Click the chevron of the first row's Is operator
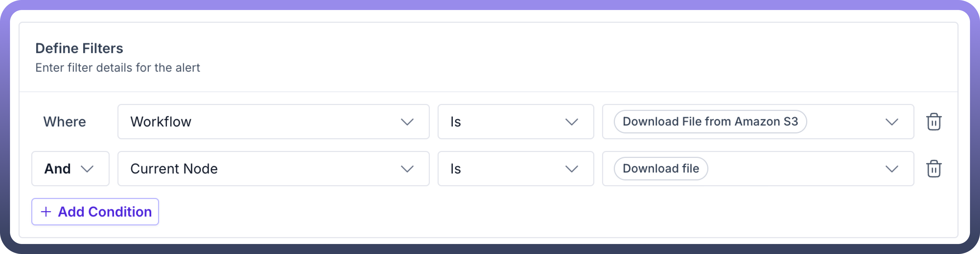The image size is (980, 254). [571, 122]
